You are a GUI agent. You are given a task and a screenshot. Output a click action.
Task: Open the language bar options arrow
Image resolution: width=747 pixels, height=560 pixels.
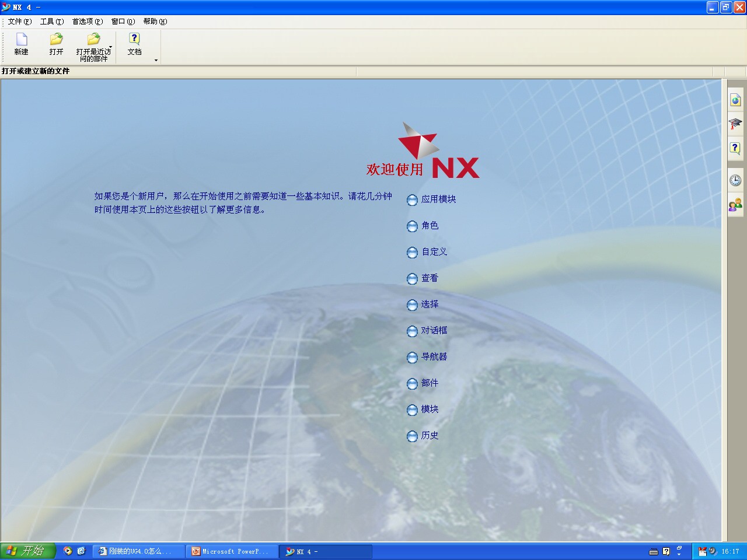679,555
